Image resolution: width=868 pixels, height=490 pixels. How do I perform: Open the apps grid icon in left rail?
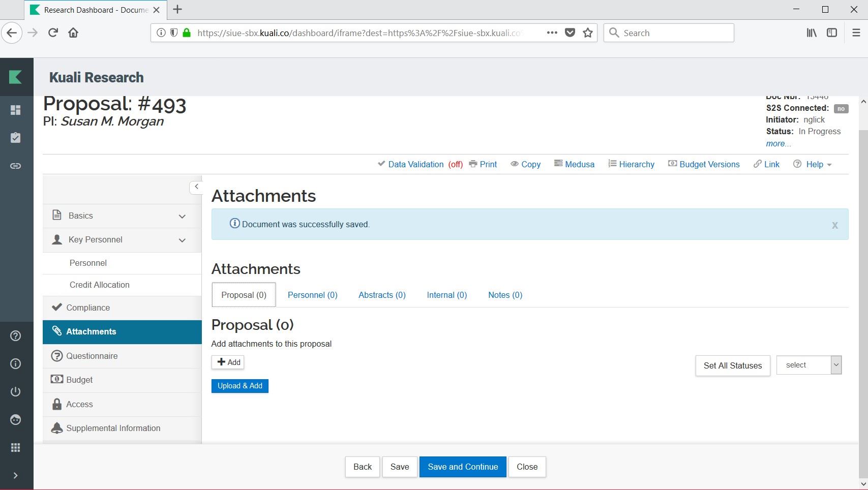point(16,447)
